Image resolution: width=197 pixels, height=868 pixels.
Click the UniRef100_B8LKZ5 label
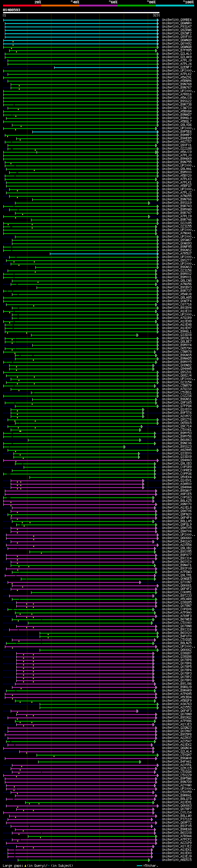coord(177,501)
